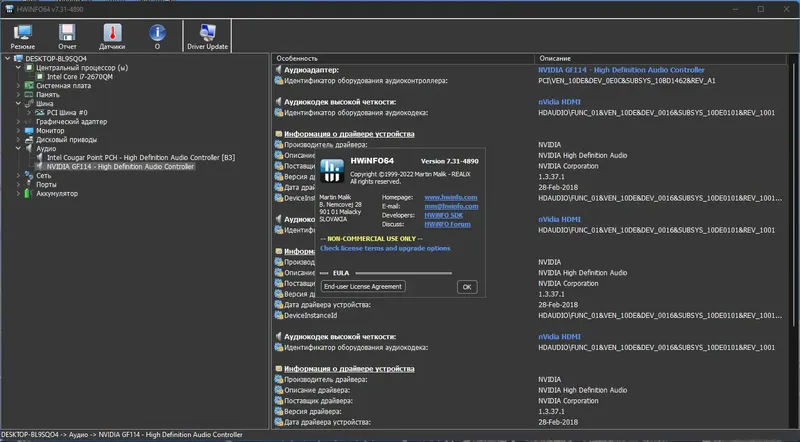Click the icon beside Идентификатор оборудования аудиоконтроллера
This screenshot has width=800, height=442.
pos(279,81)
